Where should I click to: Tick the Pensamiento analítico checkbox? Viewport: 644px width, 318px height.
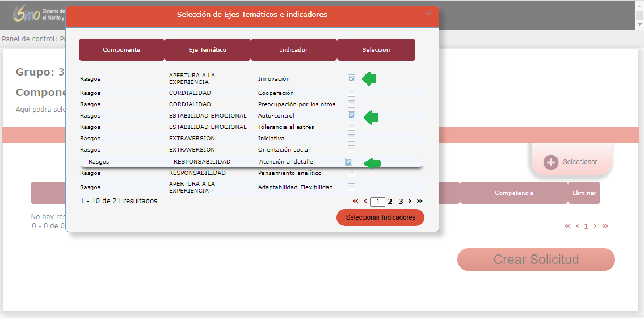click(x=352, y=173)
